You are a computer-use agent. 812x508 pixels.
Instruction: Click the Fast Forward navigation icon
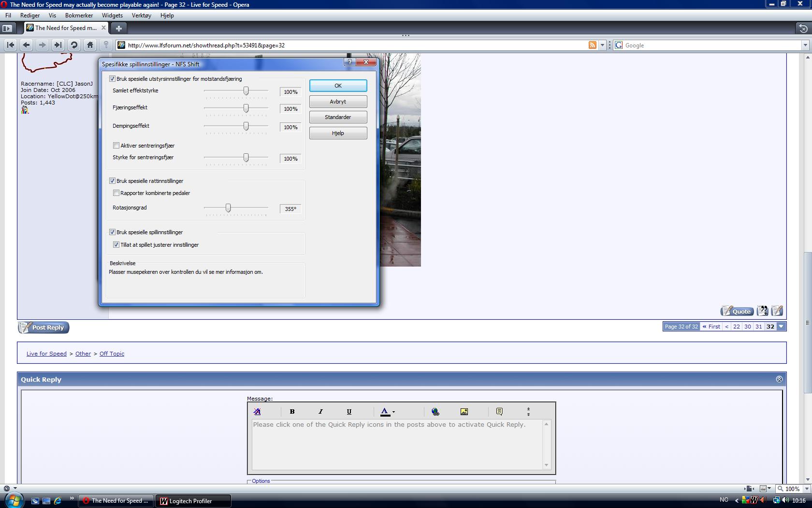pyautogui.click(x=58, y=45)
